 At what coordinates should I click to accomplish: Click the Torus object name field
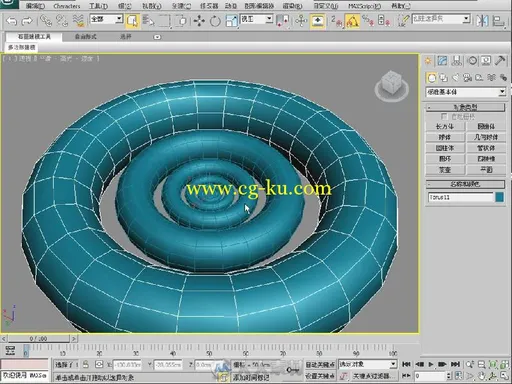[x=460, y=198]
